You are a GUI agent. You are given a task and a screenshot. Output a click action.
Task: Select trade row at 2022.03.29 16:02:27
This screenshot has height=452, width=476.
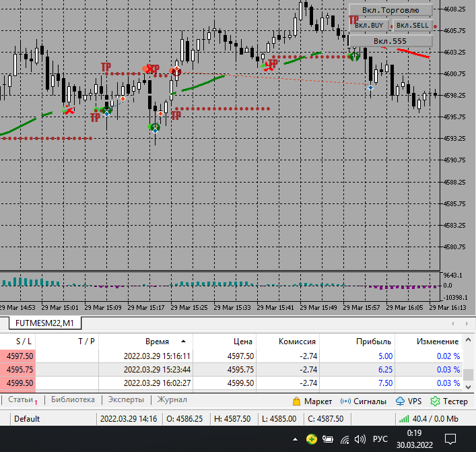click(231, 383)
